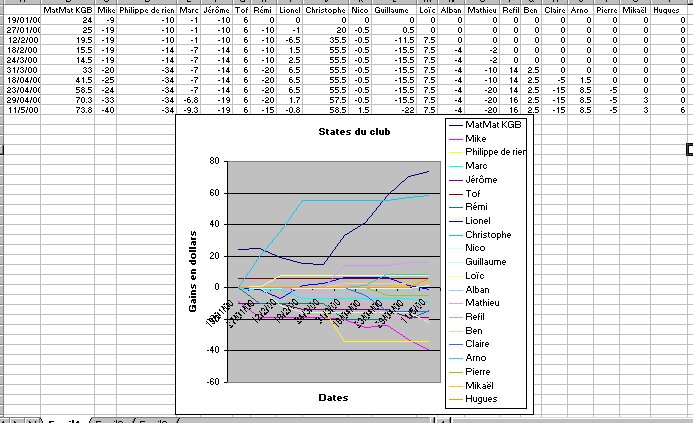Click MatMat KGB value '73.8' in last row

tap(68, 110)
